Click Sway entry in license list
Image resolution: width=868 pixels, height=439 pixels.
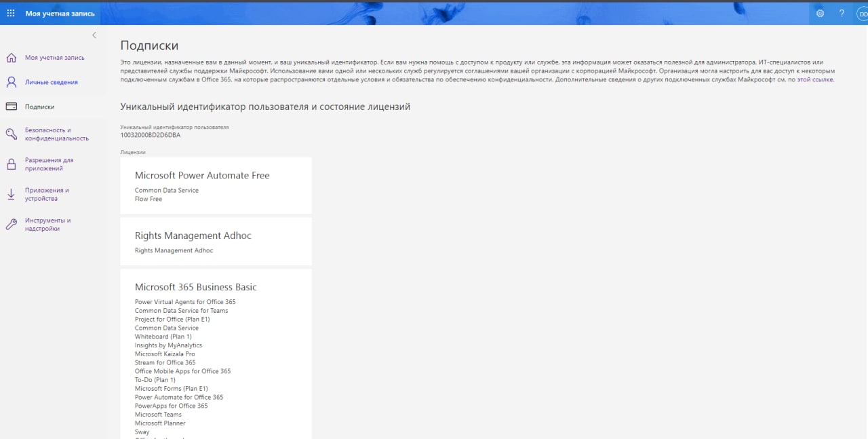(142, 432)
